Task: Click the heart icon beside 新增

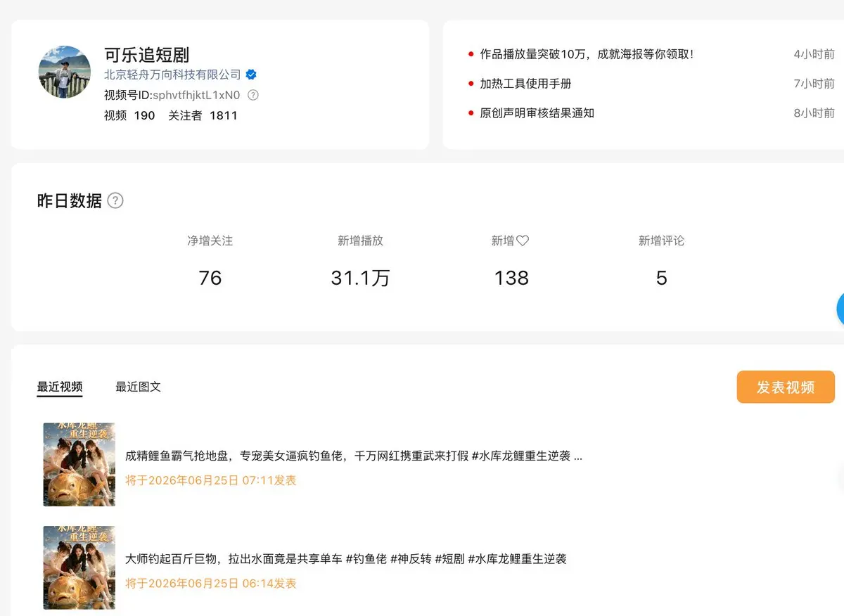Action: coord(523,240)
